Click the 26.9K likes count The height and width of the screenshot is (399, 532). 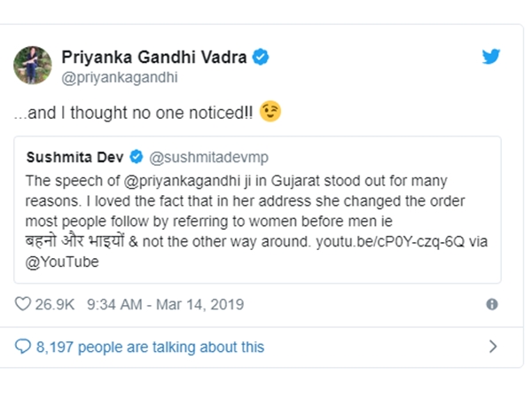57,304
